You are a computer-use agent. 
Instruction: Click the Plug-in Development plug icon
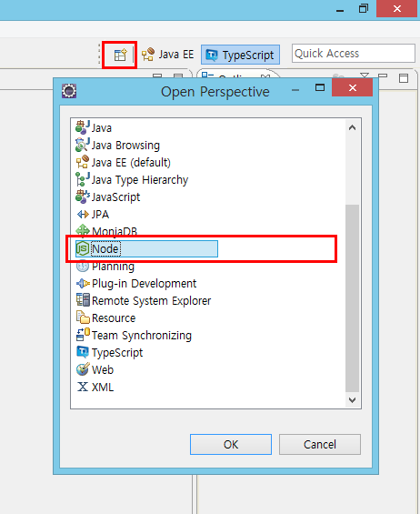pyautogui.click(x=83, y=283)
